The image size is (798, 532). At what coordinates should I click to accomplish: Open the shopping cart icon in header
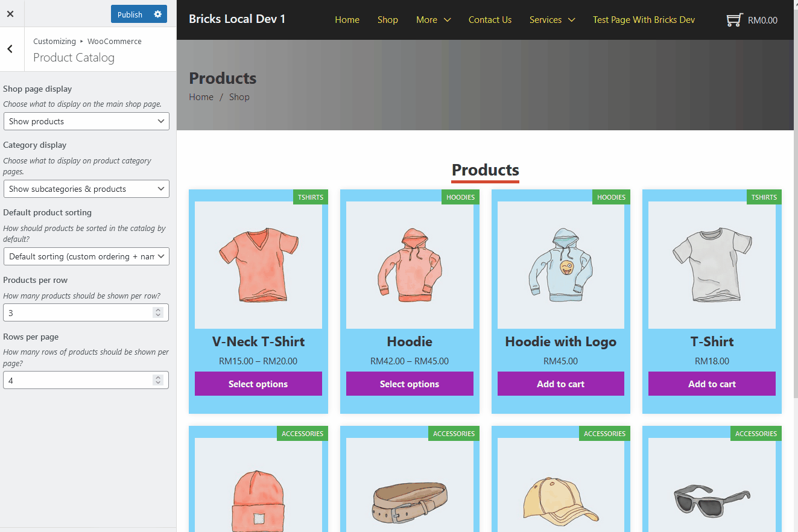(x=734, y=20)
